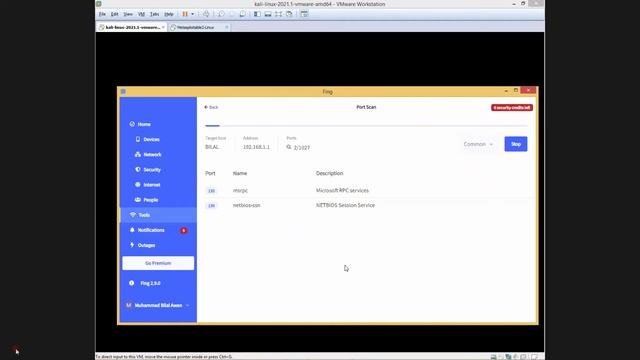The width and height of the screenshot is (640, 360).
Task: Close the Metasploitable2-Linux tab
Action: click(227, 27)
